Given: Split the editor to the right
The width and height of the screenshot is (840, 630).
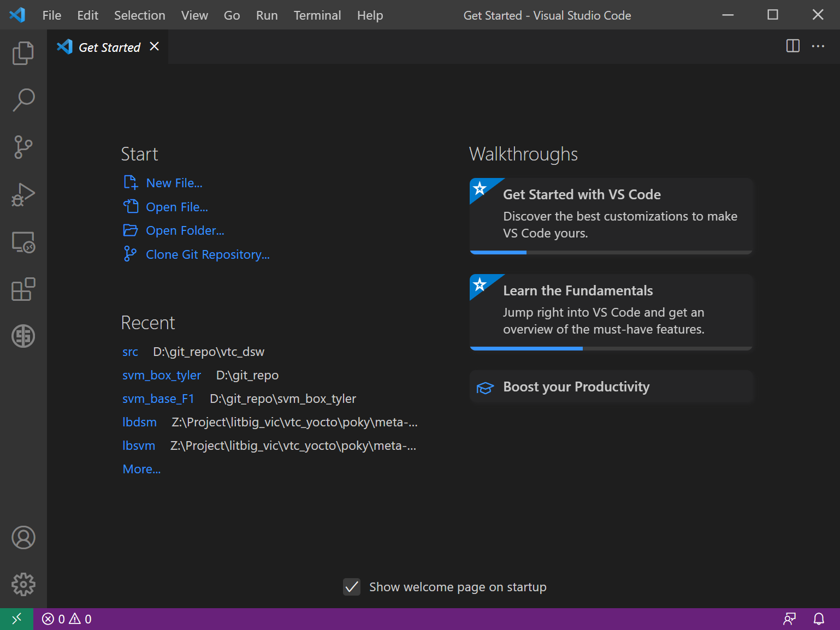Looking at the screenshot, I should [792, 46].
